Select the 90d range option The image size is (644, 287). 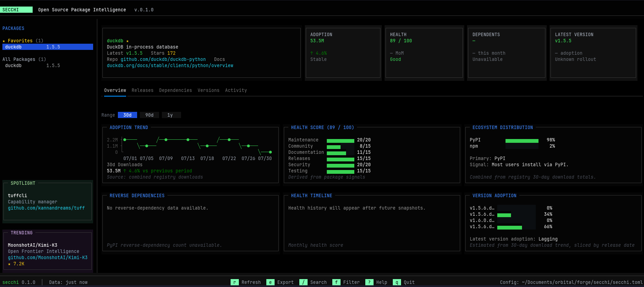(149, 115)
